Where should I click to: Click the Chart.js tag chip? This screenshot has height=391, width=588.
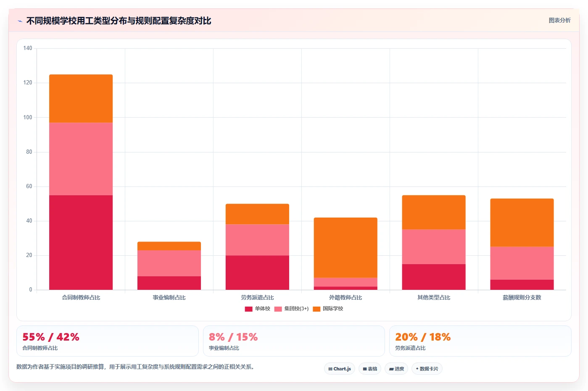click(x=340, y=369)
